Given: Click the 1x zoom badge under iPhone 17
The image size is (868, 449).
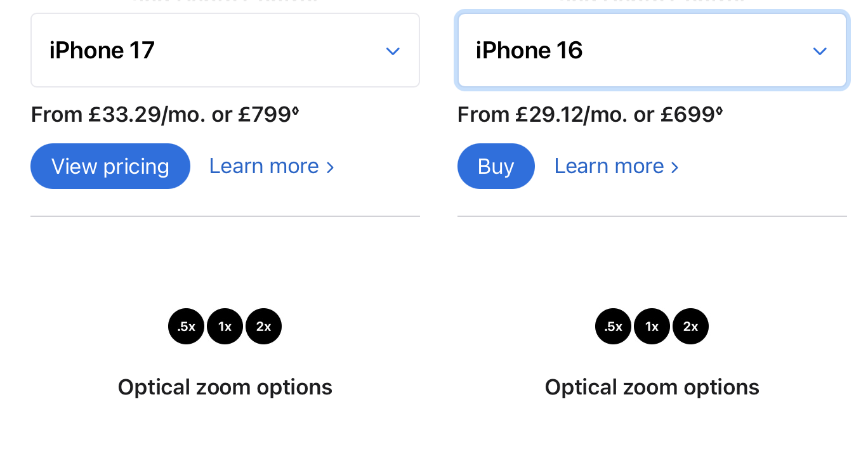Looking at the screenshot, I should coord(225,327).
